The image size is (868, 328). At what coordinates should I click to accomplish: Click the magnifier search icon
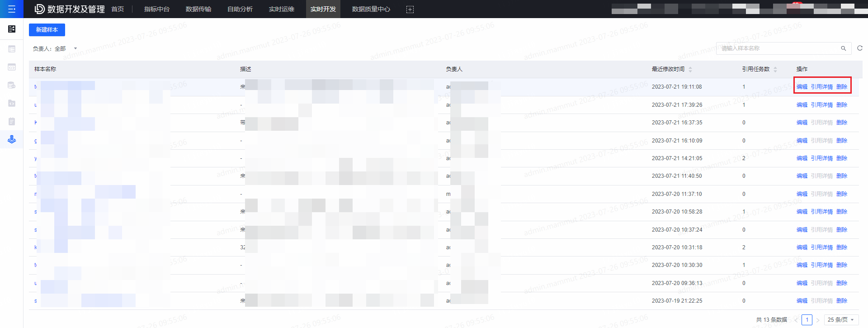tap(843, 48)
